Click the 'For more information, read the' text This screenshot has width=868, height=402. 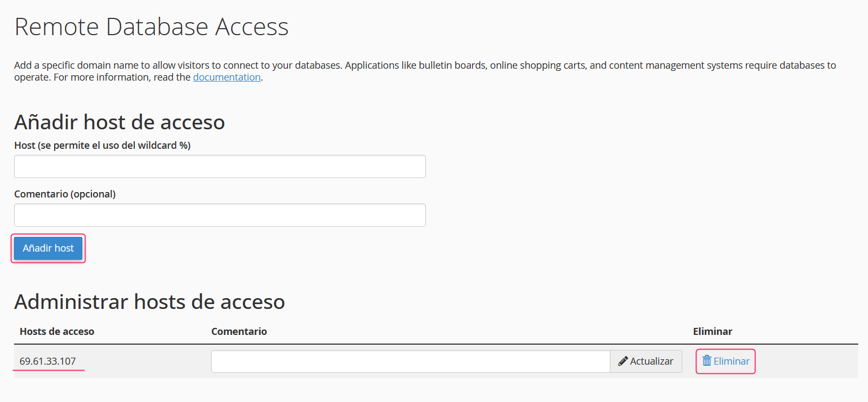click(x=122, y=77)
